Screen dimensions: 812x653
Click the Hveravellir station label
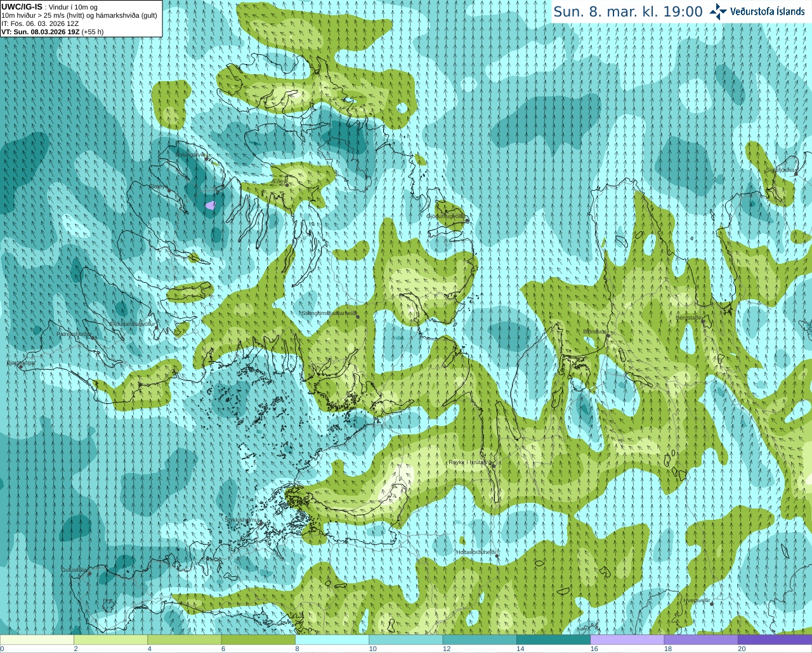(x=697, y=600)
